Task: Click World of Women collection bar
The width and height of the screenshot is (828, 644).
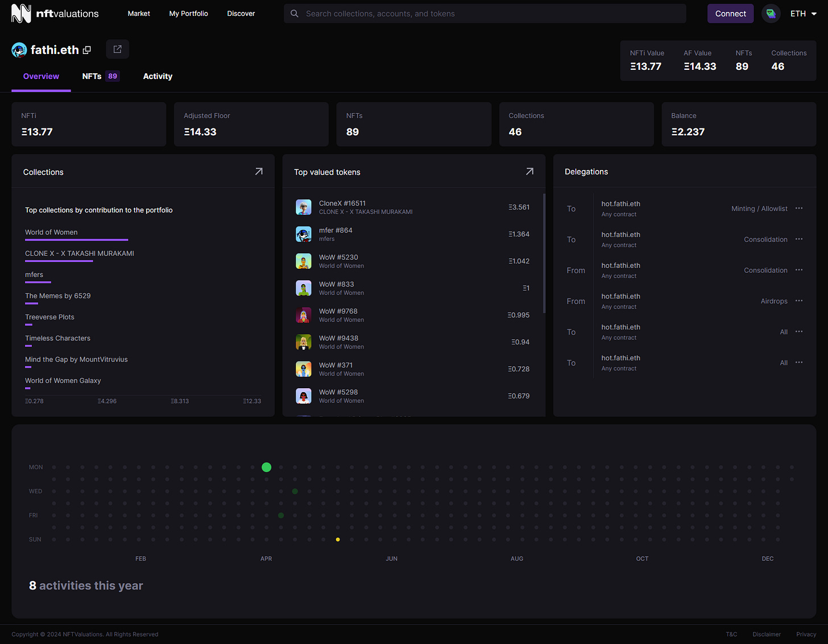Action: pyautogui.click(x=76, y=240)
